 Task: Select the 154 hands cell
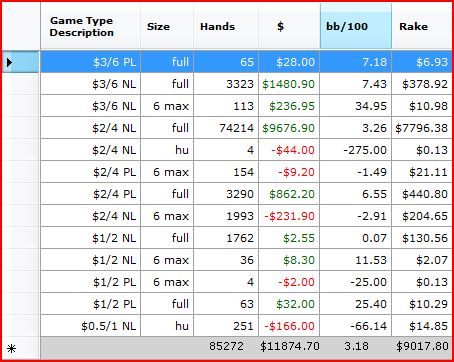pos(226,172)
